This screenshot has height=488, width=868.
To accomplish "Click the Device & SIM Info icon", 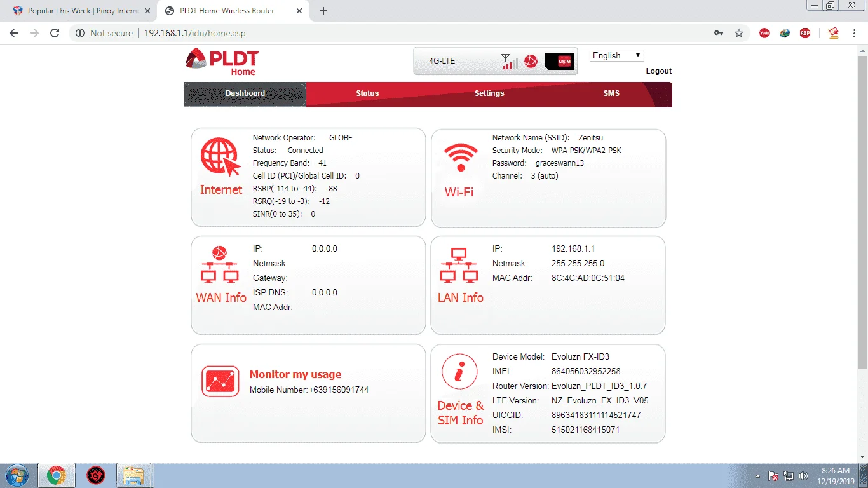I will coord(459,372).
